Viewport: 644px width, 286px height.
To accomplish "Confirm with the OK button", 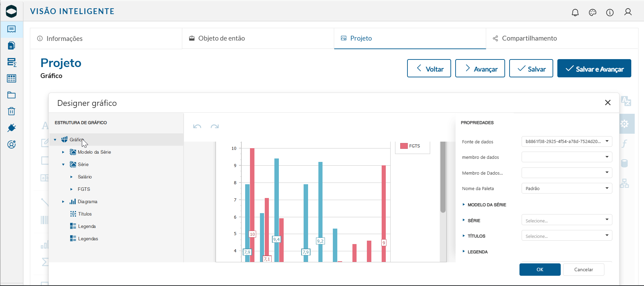I will (540, 269).
